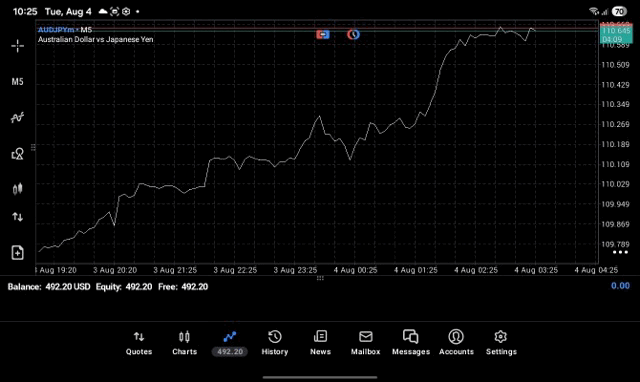Open the Mailbox
This screenshot has height=382, width=640.
coord(366,343)
